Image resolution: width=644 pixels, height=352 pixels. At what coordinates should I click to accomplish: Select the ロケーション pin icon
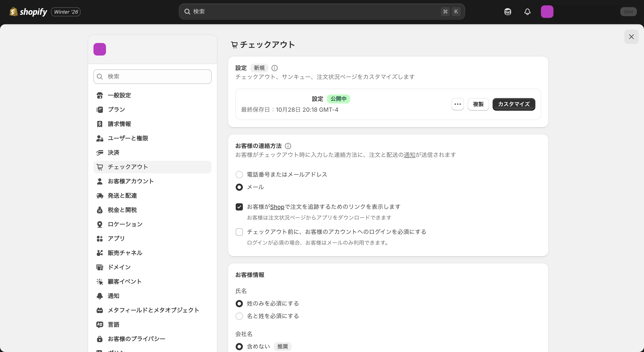(100, 224)
